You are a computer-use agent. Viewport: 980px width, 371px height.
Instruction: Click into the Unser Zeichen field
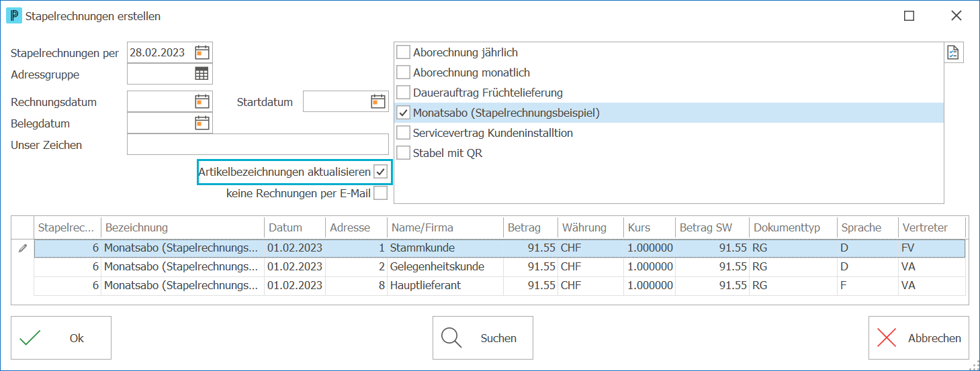[x=258, y=144]
